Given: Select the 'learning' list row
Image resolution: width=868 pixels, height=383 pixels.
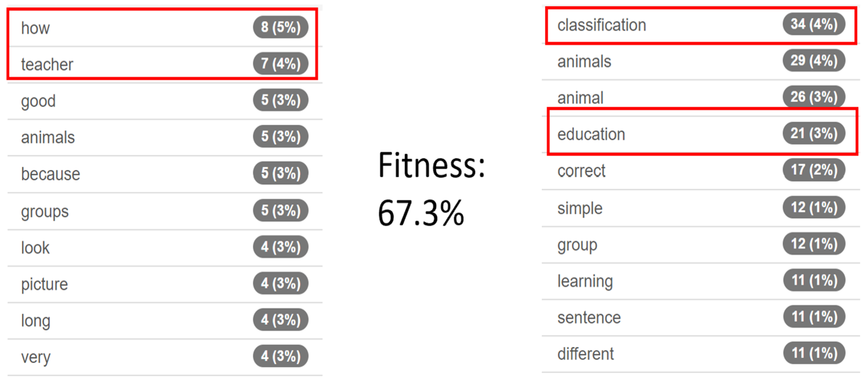Looking at the screenshot, I should click(585, 281).
